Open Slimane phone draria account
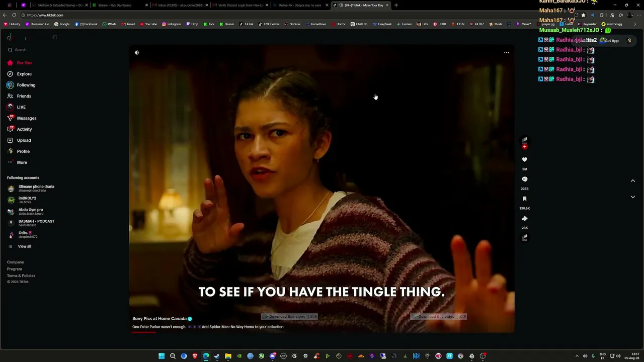The image size is (644, 362). tap(31, 189)
